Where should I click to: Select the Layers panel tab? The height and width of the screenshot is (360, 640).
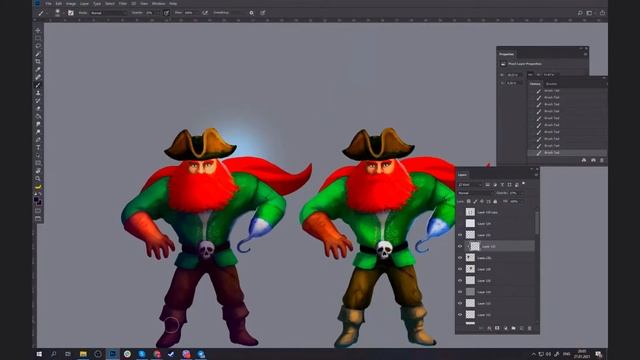pyautogui.click(x=462, y=175)
